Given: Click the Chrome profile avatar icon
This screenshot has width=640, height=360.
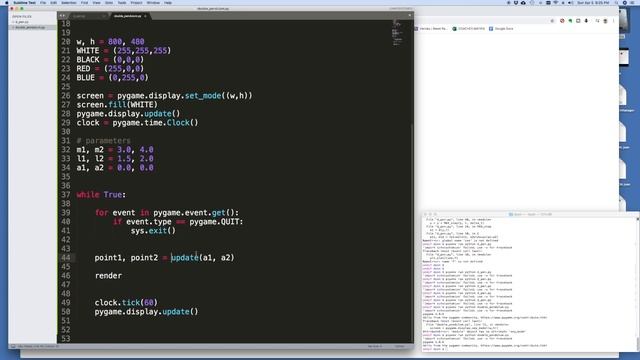Looking at the screenshot, I should point(605,21).
